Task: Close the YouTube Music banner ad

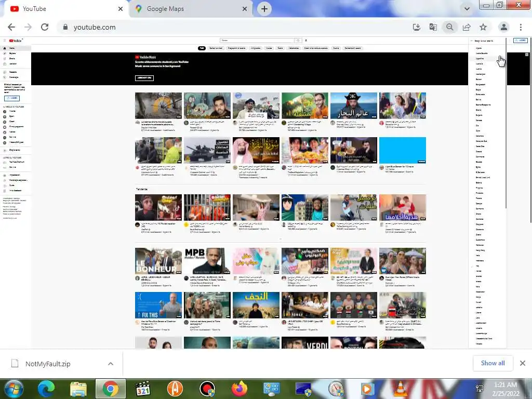Action: coord(527,55)
